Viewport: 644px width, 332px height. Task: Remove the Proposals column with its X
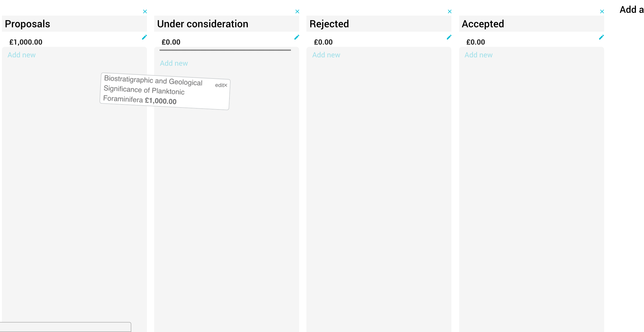(x=145, y=11)
